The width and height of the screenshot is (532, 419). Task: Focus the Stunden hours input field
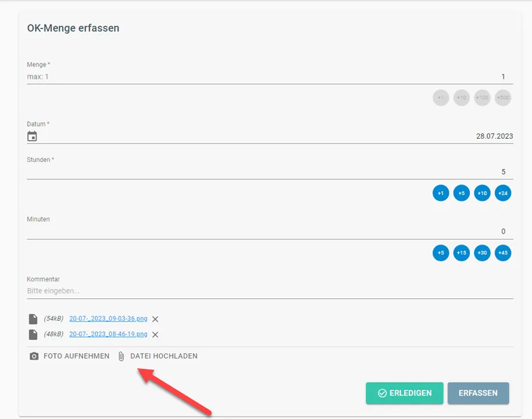click(x=270, y=172)
